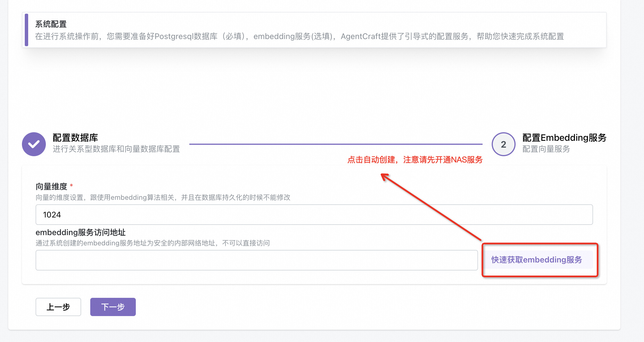Click the 向量的维度设置 help text
Image resolution: width=644 pixels, height=342 pixels.
tap(163, 198)
